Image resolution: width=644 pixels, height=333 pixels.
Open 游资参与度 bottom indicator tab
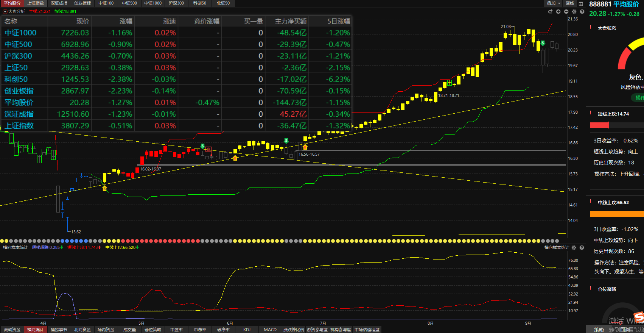(317, 330)
